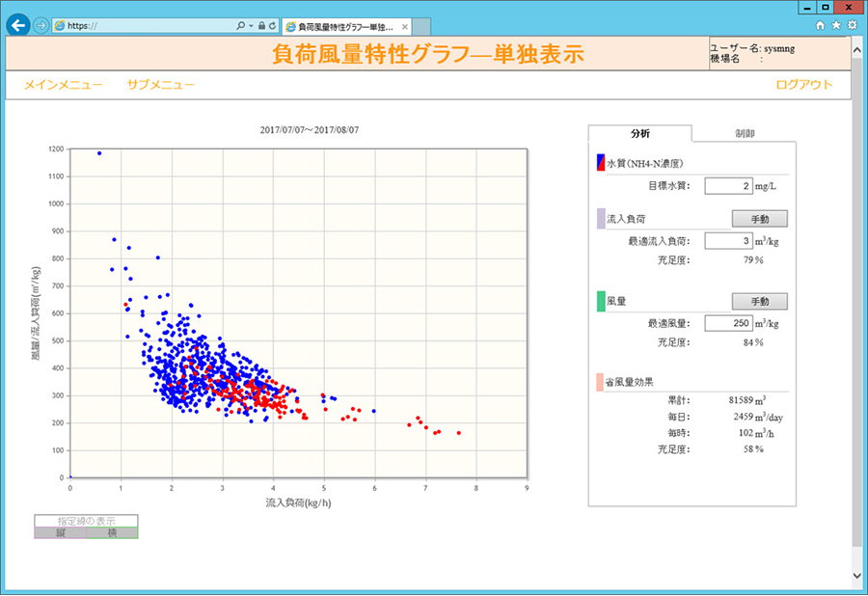The width and height of the screenshot is (868, 596).
Task: Open browser settings gear icon
Action: coord(852,25)
